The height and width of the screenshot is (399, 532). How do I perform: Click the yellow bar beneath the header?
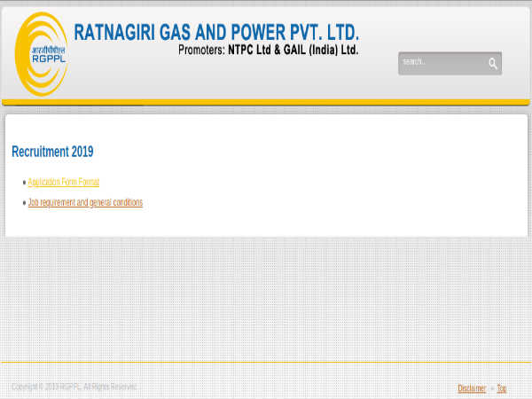pos(266,102)
